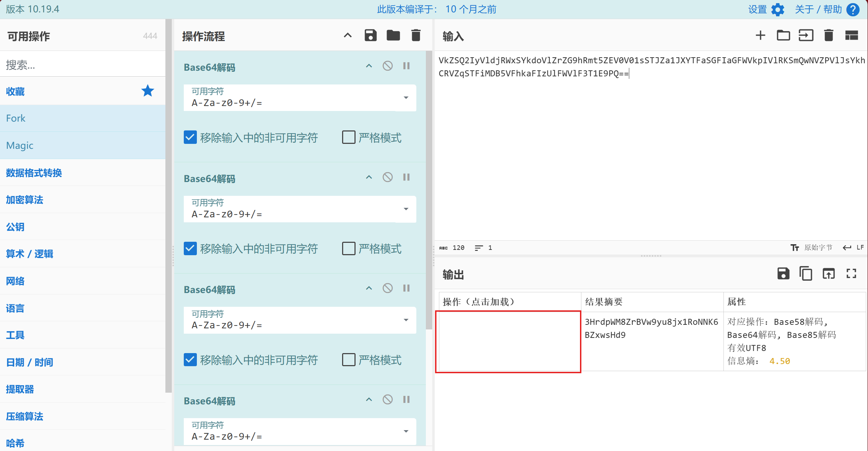
Task: Uncheck 移除输入中的非可用字符 in first Base64解码
Action: [x=190, y=137]
